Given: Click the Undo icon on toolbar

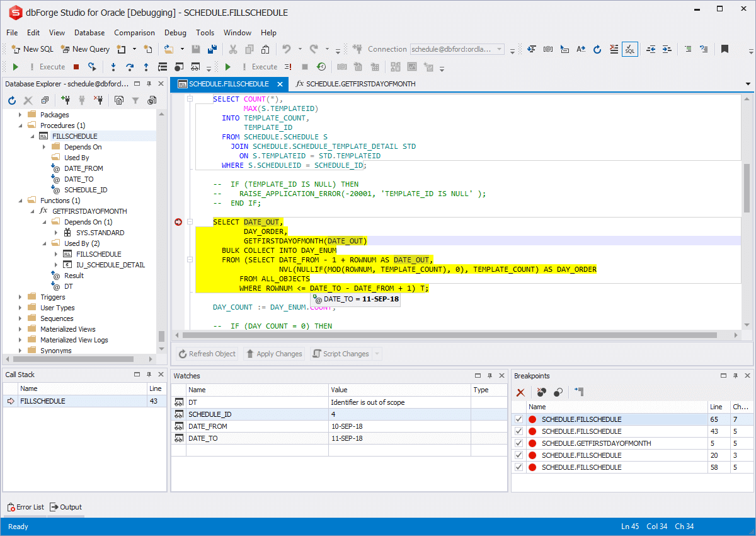Looking at the screenshot, I should [287, 49].
